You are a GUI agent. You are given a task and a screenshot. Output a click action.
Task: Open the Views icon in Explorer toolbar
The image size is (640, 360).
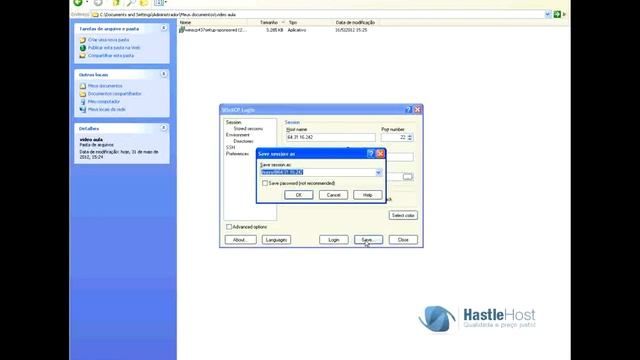click(x=160, y=2)
